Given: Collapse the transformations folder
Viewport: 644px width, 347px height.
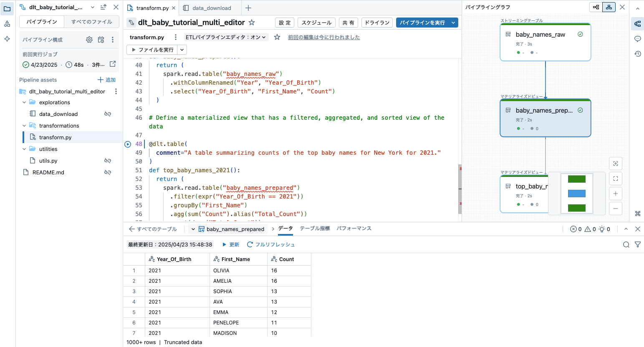Looking at the screenshot, I should (x=24, y=126).
